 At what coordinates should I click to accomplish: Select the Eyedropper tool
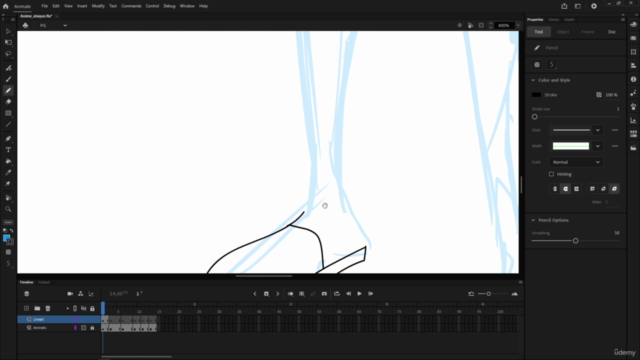8,172
